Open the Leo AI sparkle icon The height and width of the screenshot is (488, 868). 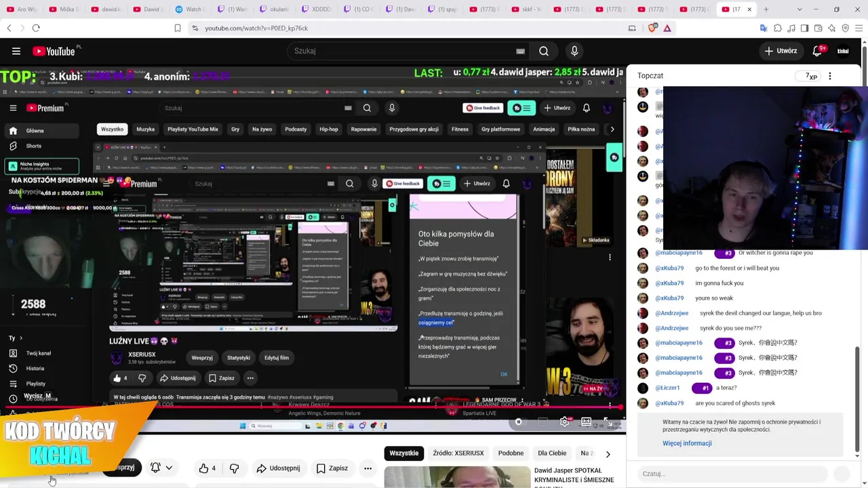[831, 28]
